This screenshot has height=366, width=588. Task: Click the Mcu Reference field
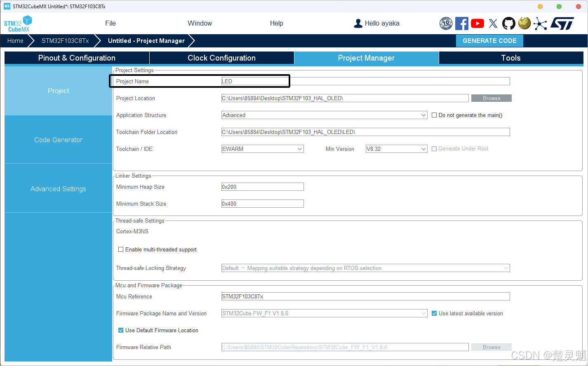click(x=366, y=296)
